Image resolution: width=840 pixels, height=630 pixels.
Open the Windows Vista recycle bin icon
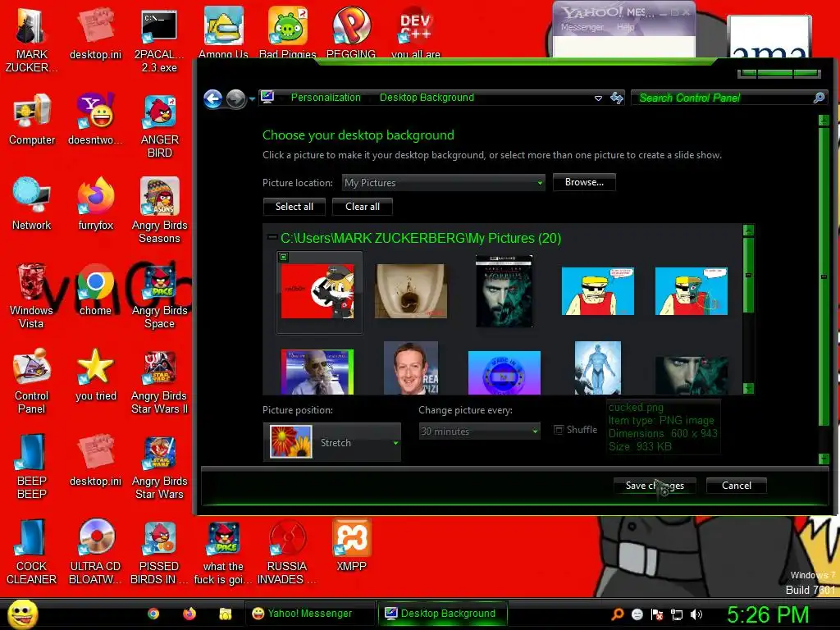pos(31,295)
